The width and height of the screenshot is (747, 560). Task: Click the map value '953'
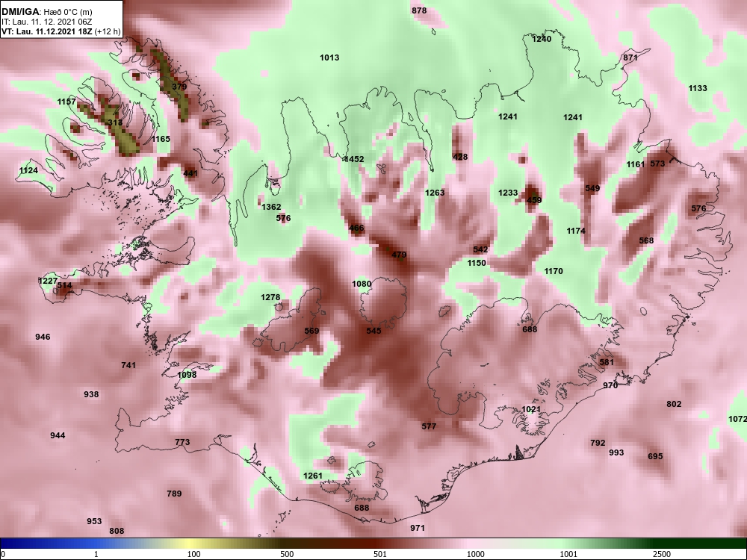[94, 521]
